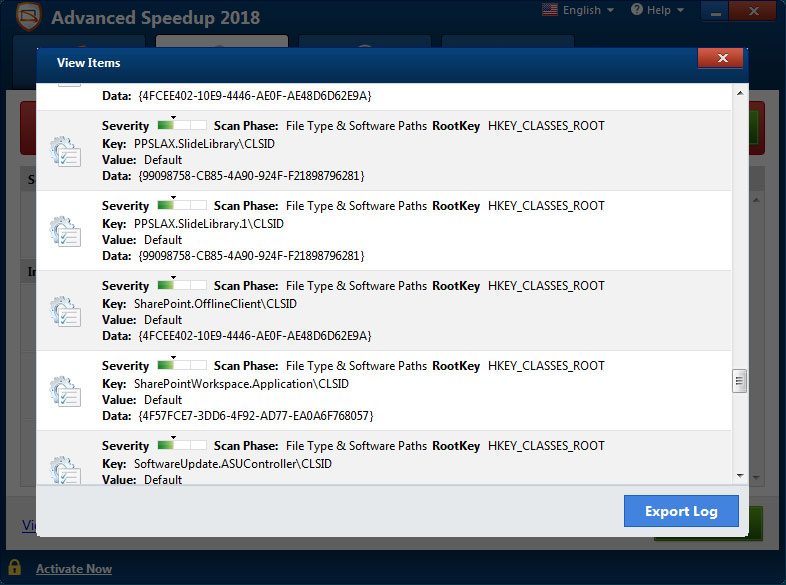Click the padlock icon beside Activate Now
Screen dimensions: 786x585
[x=13, y=568]
